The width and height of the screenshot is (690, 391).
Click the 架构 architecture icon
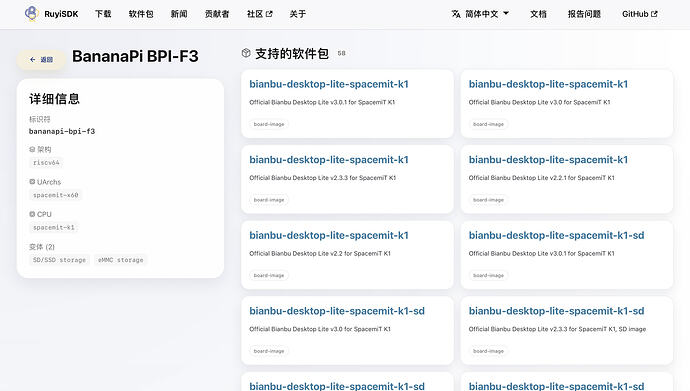pyautogui.click(x=32, y=150)
